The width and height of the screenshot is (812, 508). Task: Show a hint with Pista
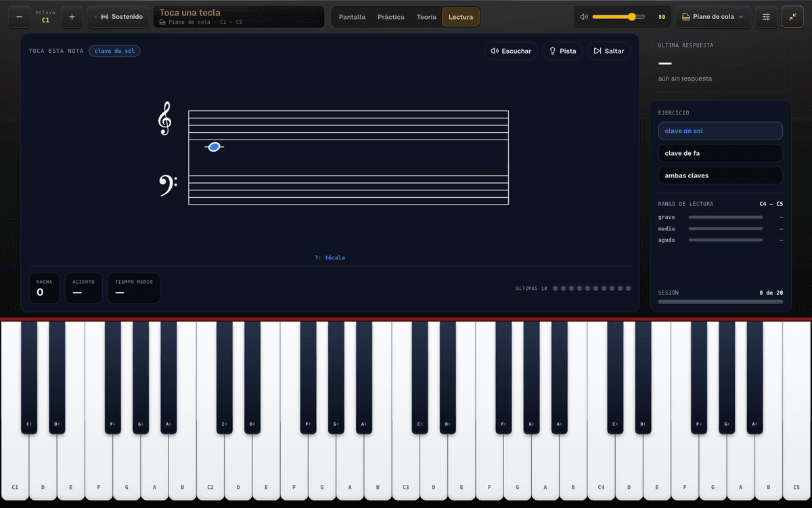point(562,51)
